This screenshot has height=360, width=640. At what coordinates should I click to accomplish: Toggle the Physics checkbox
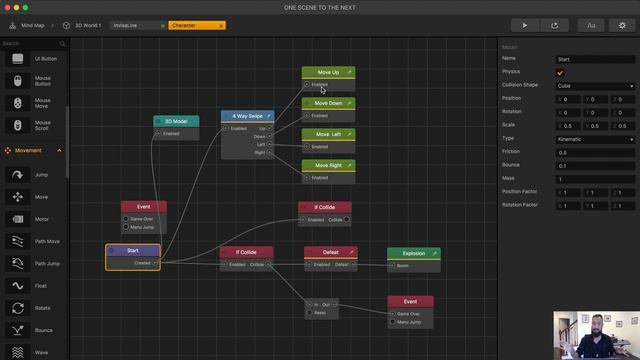(x=560, y=73)
